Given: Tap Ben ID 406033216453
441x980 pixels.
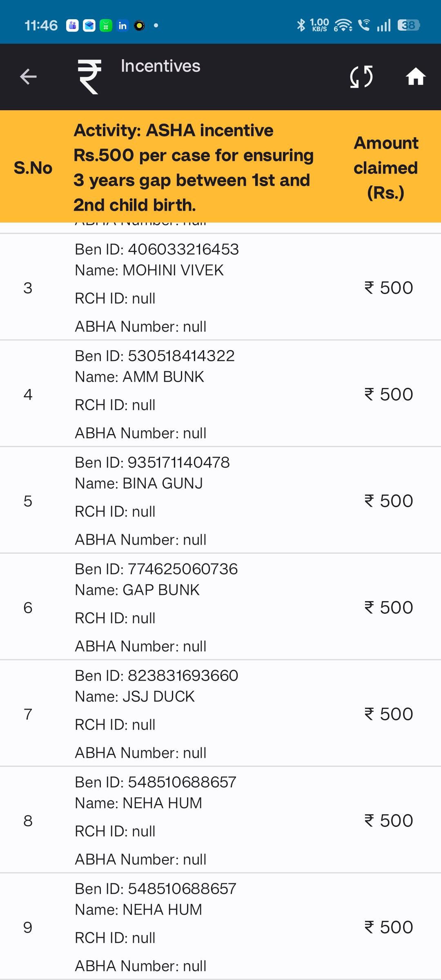Looking at the screenshot, I should click(x=157, y=249).
